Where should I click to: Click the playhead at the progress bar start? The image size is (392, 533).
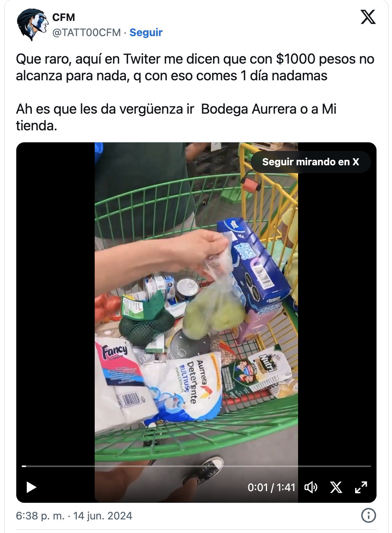(x=24, y=466)
